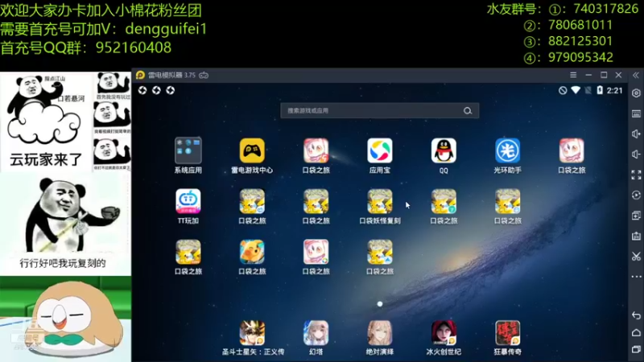This screenshot has height=362, width=644.
Task: Click the 雷电模拟器 logo in title bar
Action: tap(140, 75)
